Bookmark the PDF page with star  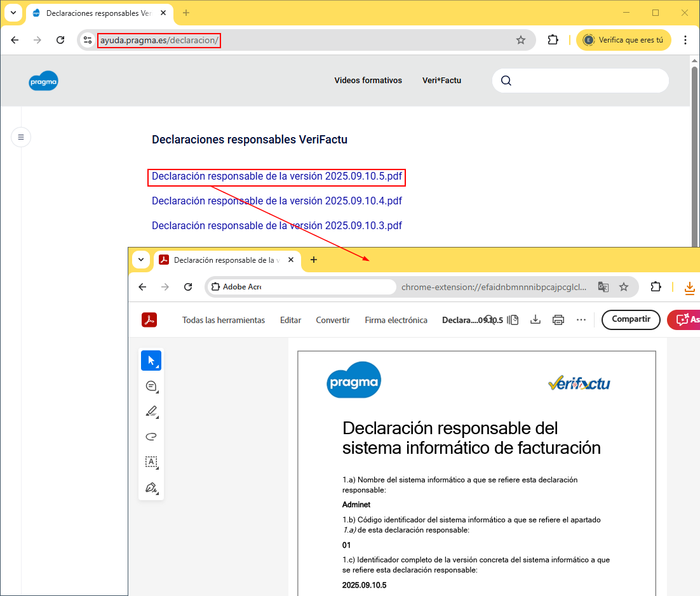point(624,287)
